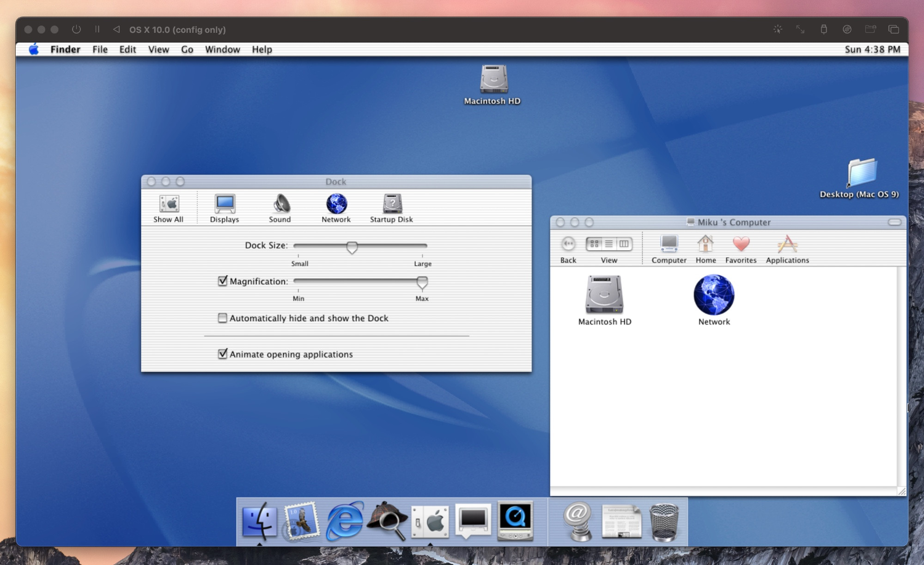Screen dimensions: 924x565
Task: Launch Sherlock from the Dock
Action: tap(387, 522)
